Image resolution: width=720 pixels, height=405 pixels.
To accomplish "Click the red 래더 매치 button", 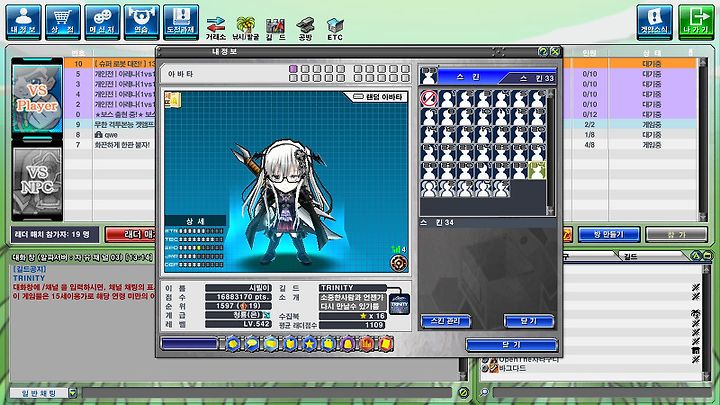I will pos(131,234).
